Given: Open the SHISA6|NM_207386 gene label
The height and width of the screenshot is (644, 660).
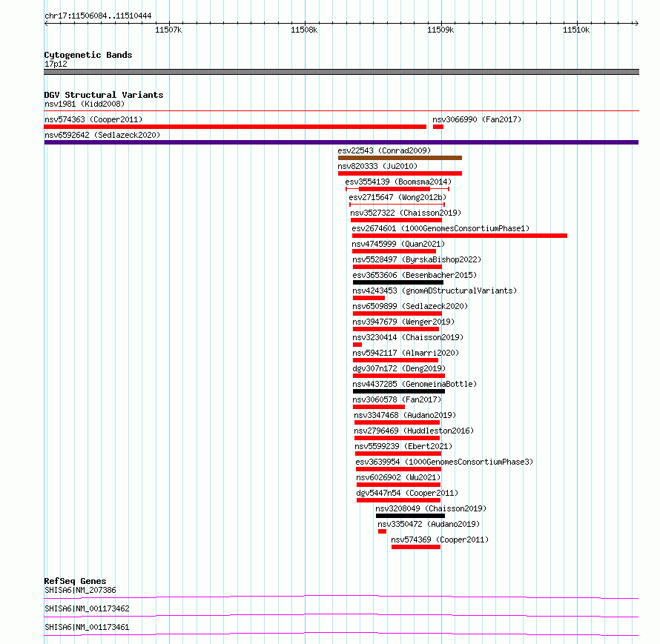Looking at the screenshot, I should (x=80, y=590).
